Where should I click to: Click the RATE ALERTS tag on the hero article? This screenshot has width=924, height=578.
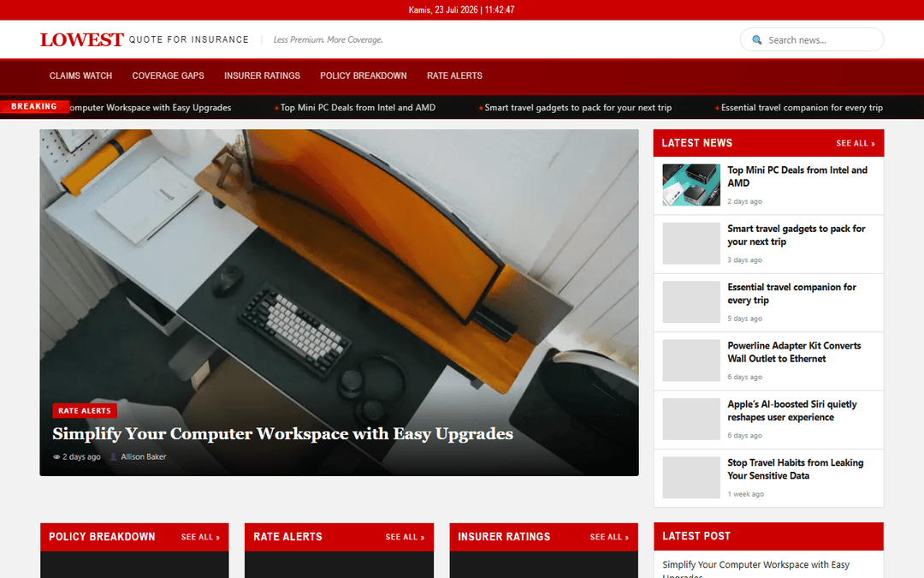pyautogui.click(x=84, y=410)
